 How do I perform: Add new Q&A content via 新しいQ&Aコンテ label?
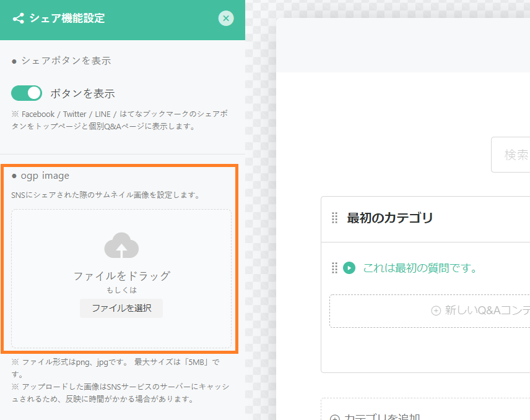(487, 311)
